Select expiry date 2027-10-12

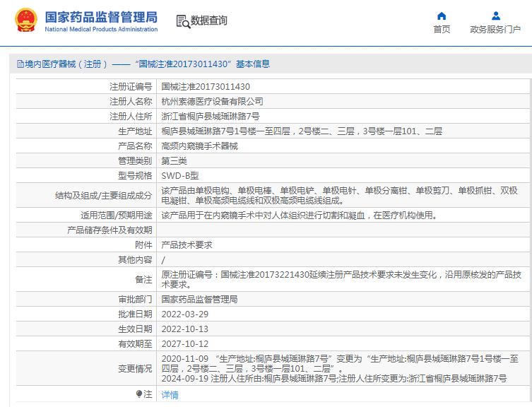pos(185,344)
